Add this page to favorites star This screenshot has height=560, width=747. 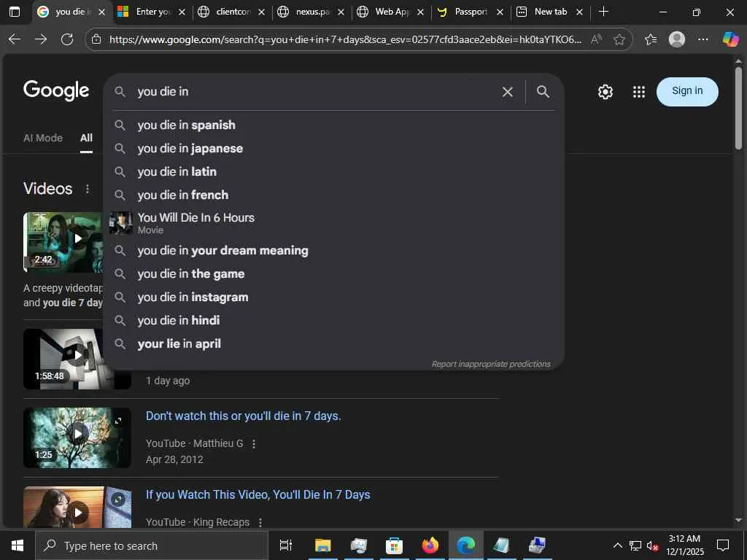coord(619,39)
